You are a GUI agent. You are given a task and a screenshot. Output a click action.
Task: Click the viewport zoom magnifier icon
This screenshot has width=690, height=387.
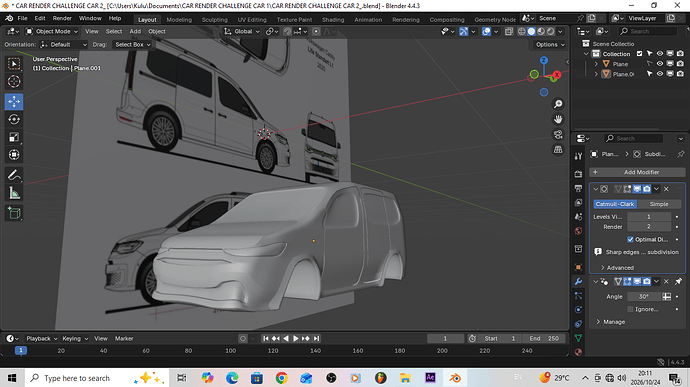pos(558,104)
